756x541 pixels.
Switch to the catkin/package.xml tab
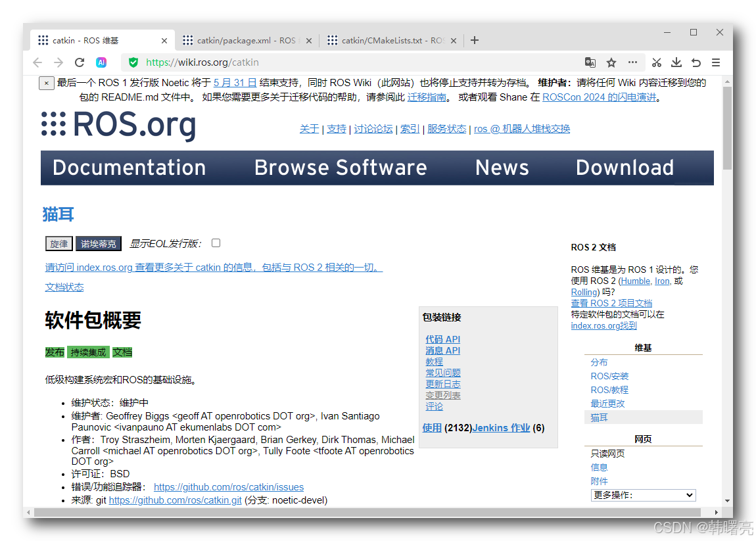(247, 40)
